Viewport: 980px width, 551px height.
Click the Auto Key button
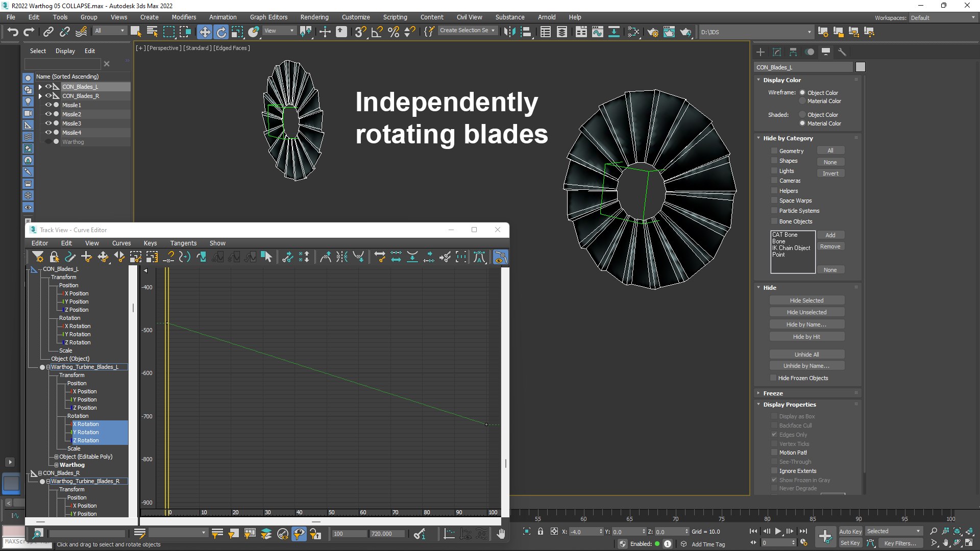850,532
